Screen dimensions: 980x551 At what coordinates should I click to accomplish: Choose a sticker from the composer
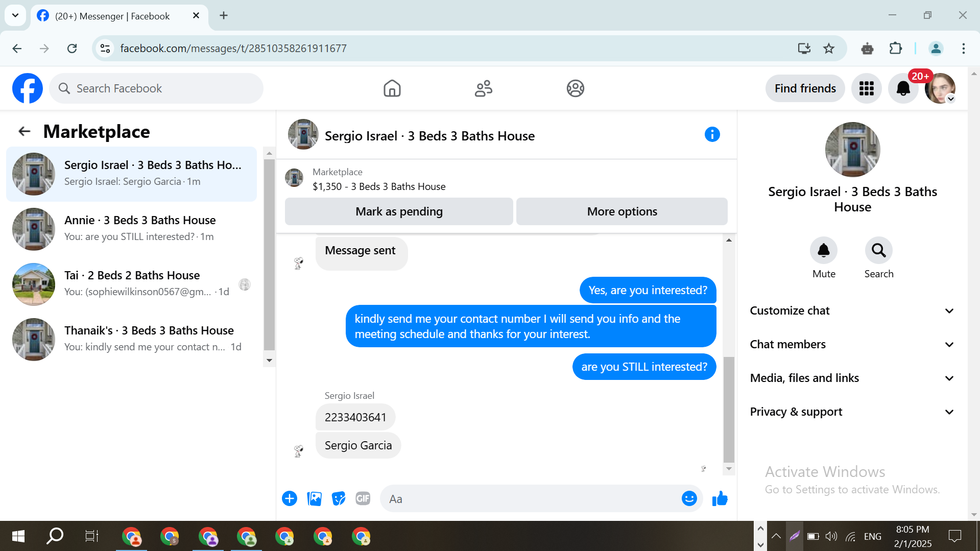click(x=339, y=498)
